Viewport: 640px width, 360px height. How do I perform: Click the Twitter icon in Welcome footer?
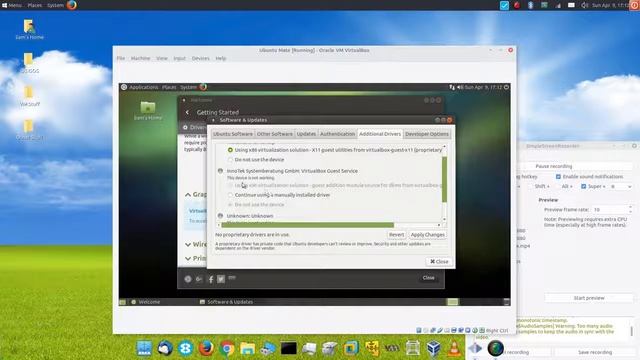coord(221,279)
